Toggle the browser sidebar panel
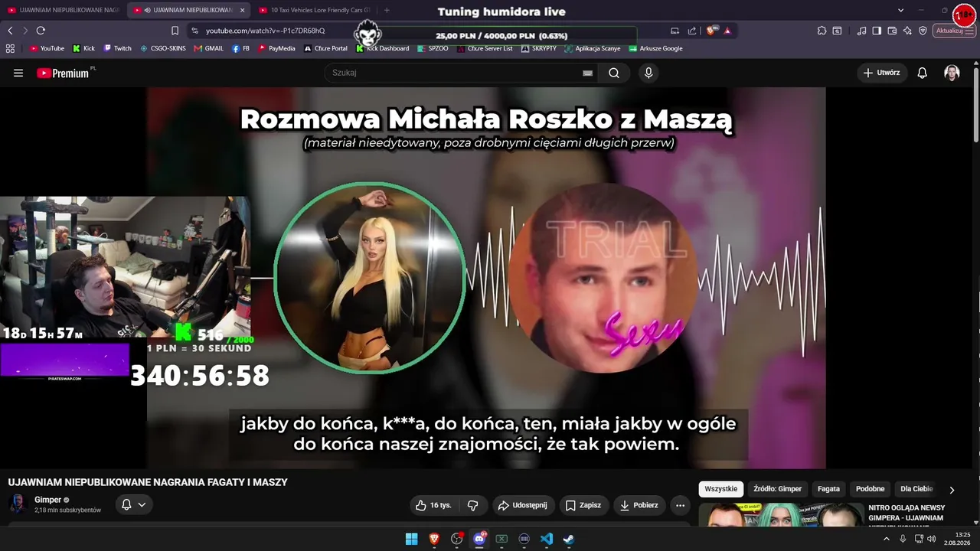 point(877,31)
